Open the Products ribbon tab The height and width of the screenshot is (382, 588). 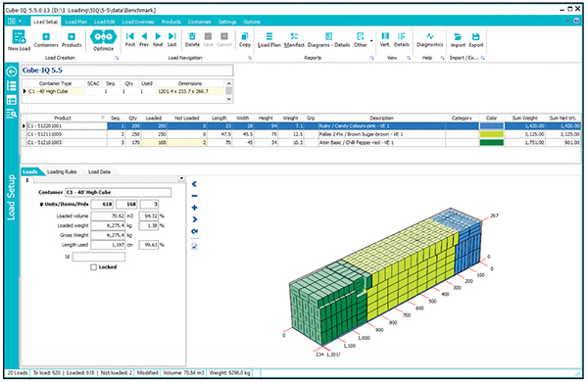click(171, 22)
